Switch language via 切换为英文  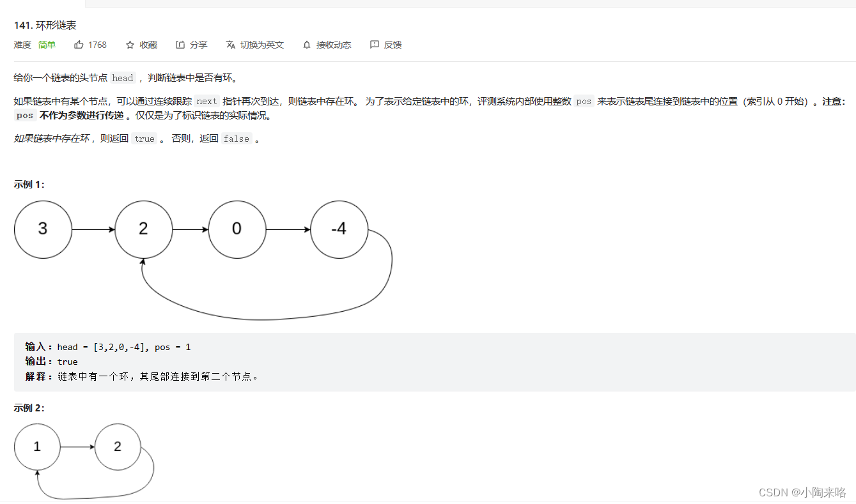coord(254,45)
